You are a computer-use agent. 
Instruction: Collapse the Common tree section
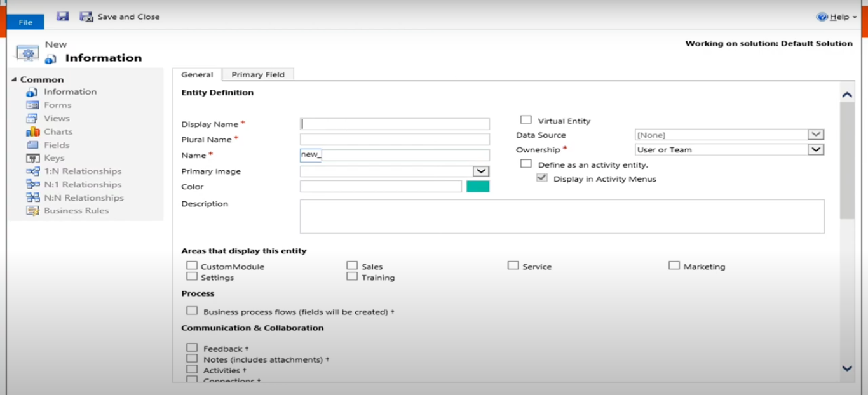pyautogui.click(x=14, y=79)
